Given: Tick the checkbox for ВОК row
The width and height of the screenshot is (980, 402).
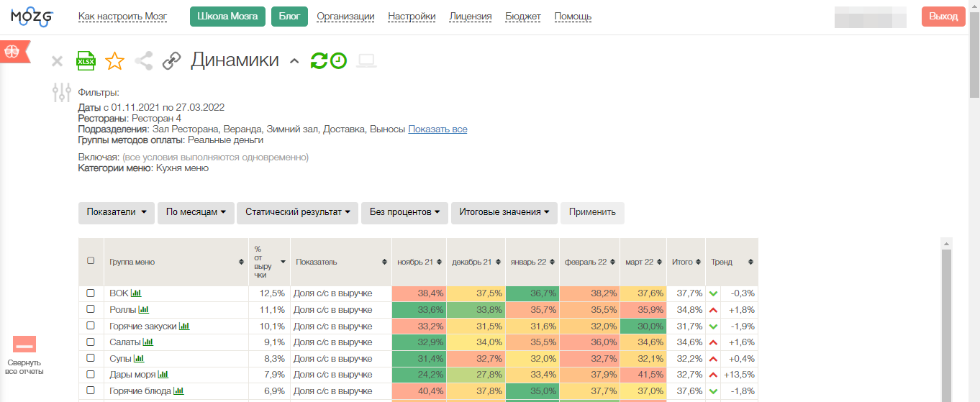Looking at the screenshot, I should click(91, 293).
